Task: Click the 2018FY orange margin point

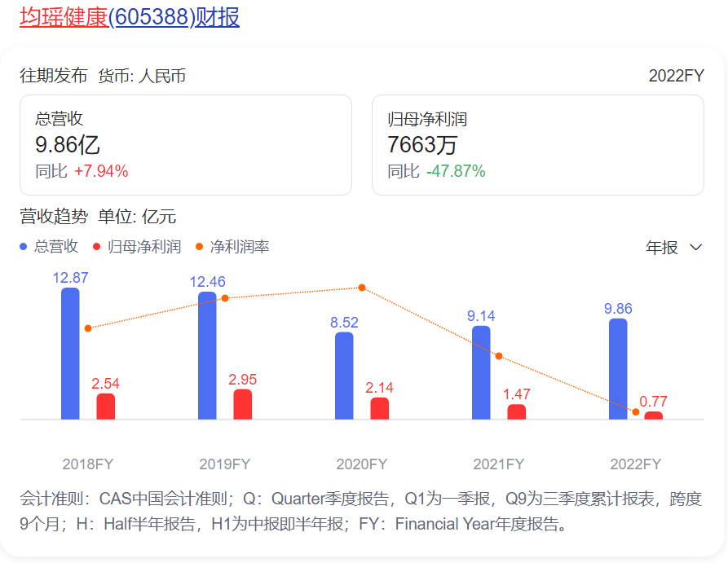Action: tap(88, 328)
